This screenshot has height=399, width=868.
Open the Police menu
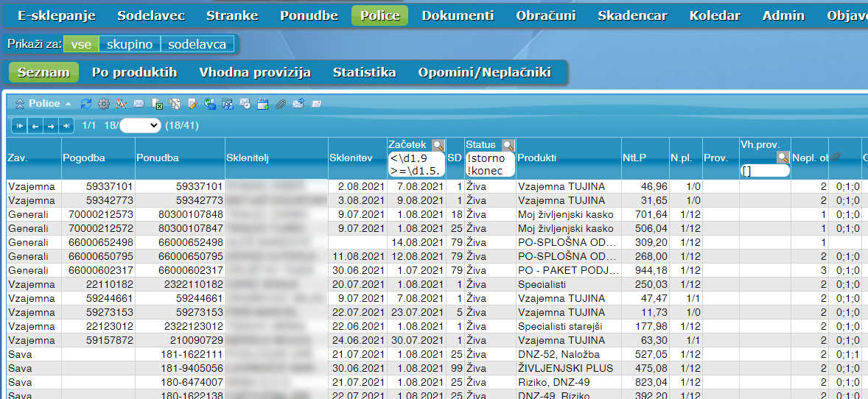pos(379,15)
